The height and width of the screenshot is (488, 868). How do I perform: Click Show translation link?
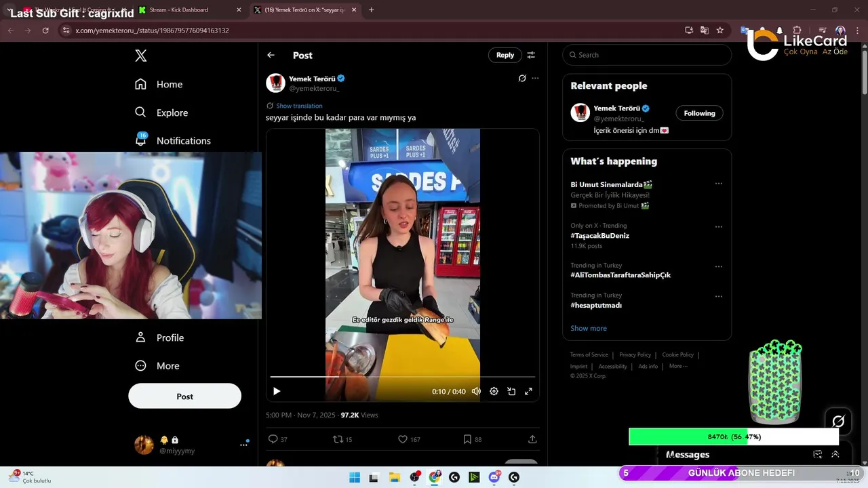pos(299,106)
